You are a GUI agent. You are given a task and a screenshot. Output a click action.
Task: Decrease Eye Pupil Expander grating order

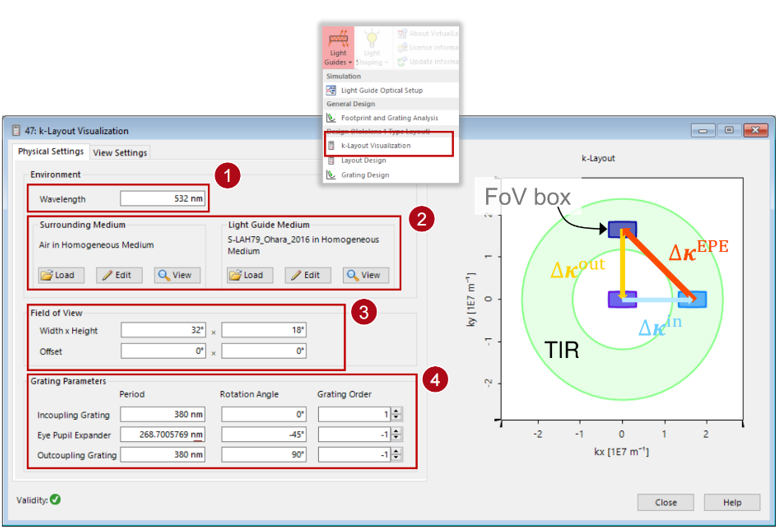coord(396,438)
